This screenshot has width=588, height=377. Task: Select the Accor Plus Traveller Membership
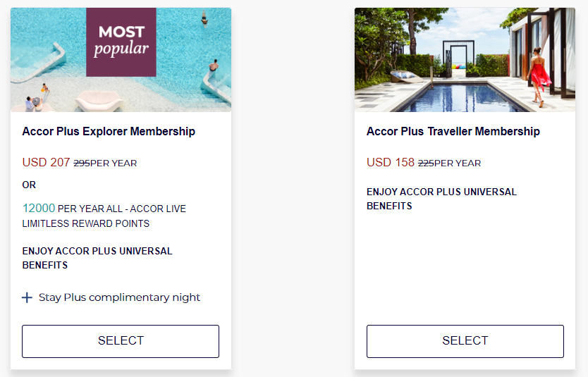pos(465,341)
